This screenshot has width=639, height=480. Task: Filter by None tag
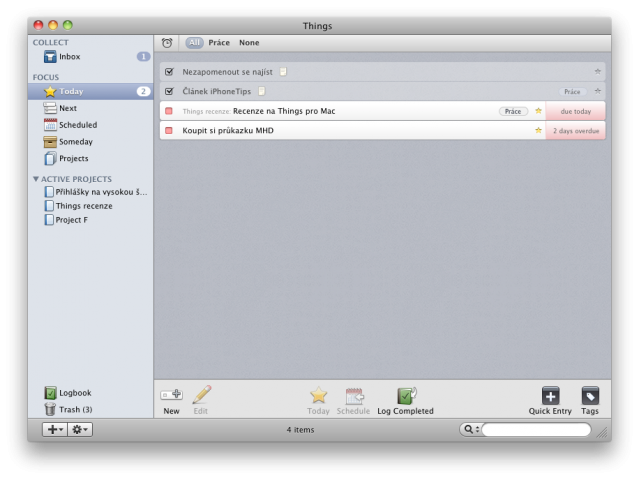coord(249,42)
